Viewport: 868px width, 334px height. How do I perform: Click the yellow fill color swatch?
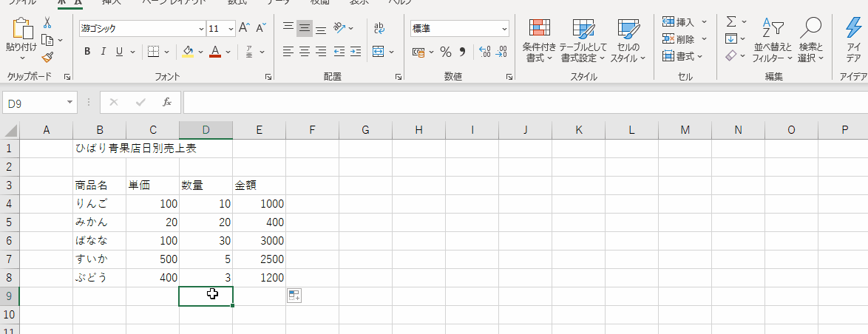pos(188,52)
